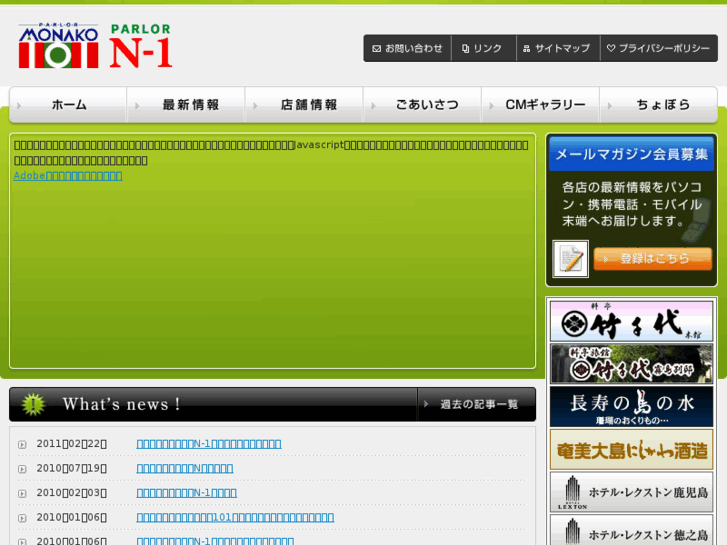Click the sitemap icon on サイトマップ

click(526, 49)
